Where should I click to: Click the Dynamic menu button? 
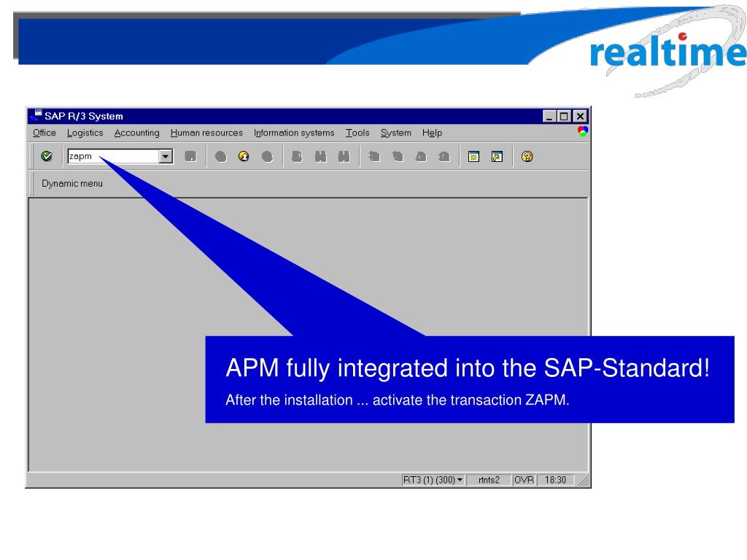click(x=72, y=183)
